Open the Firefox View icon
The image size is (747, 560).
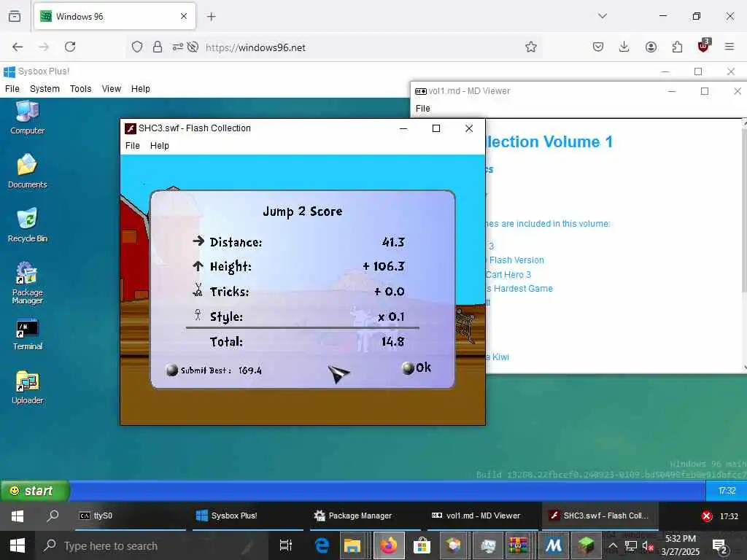(15, 16)
